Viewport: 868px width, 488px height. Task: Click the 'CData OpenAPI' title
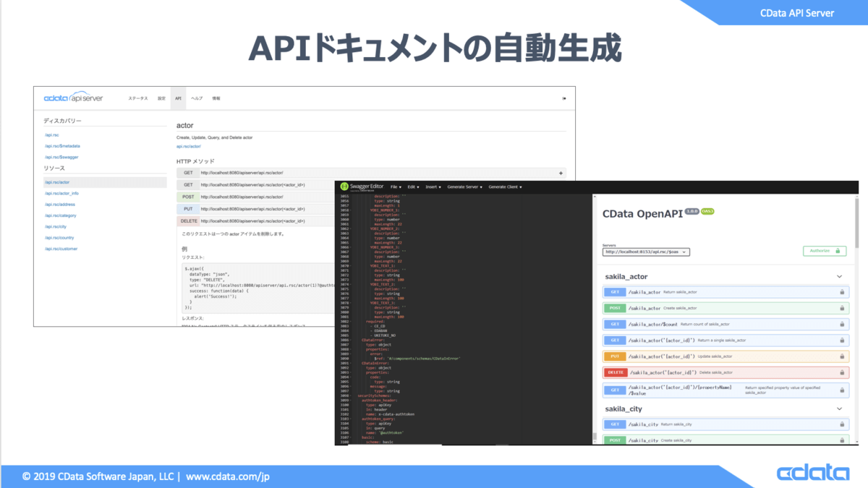(x=642, y=213)
